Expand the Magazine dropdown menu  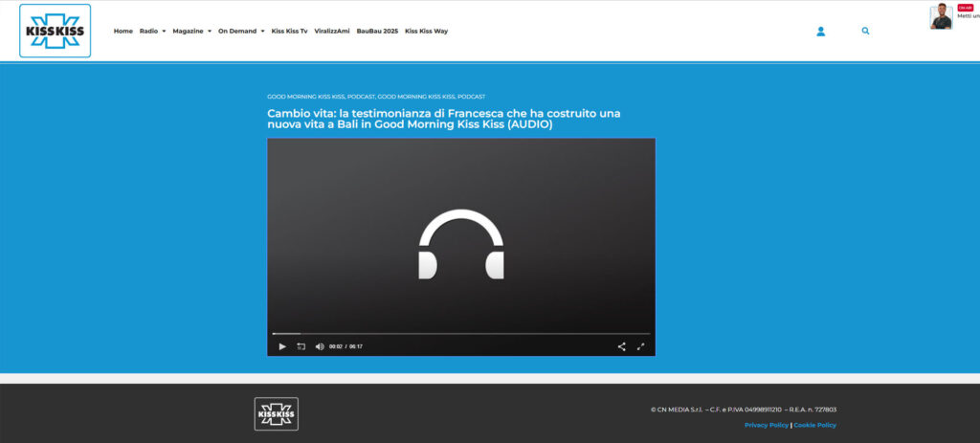click(x=191, y=31)
